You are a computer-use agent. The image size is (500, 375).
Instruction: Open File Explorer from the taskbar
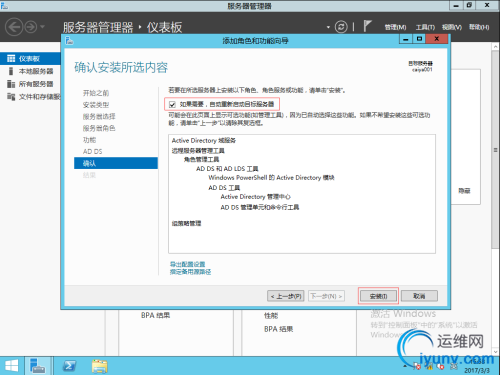click(x=99, y=366)
